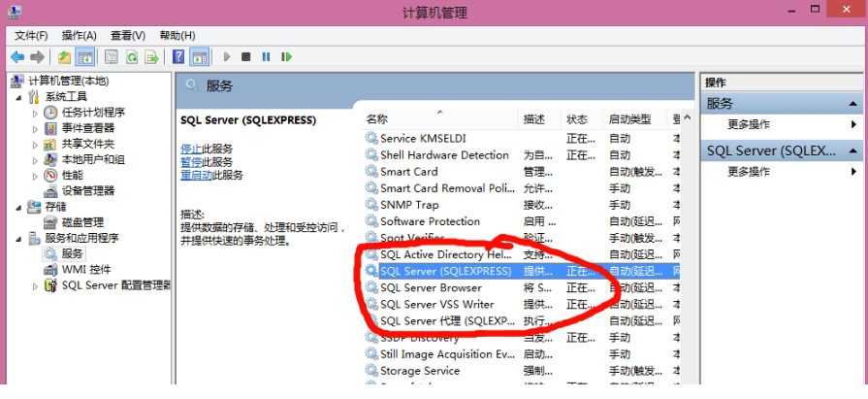The width and height of the screenshot is (868, 399).
Task: Select Shell Hardware Detection service row
Action: [522, 155]
